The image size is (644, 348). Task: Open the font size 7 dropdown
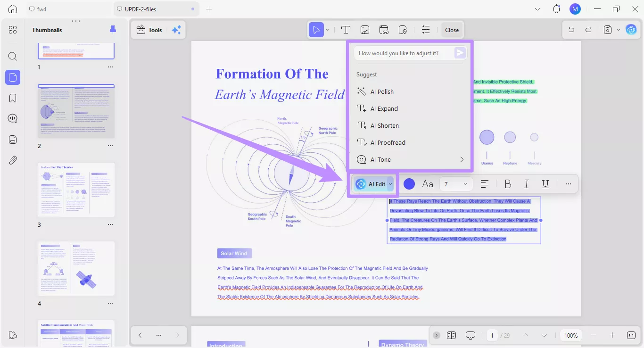point(456,184)
